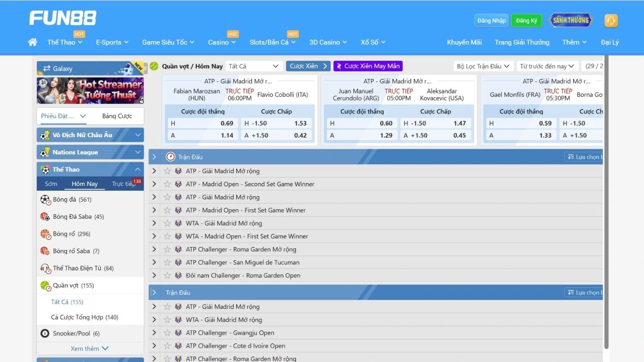Select the Bóng đá football icon
Image resolution: width=644 pixels, height=362 pixels.
45,200
